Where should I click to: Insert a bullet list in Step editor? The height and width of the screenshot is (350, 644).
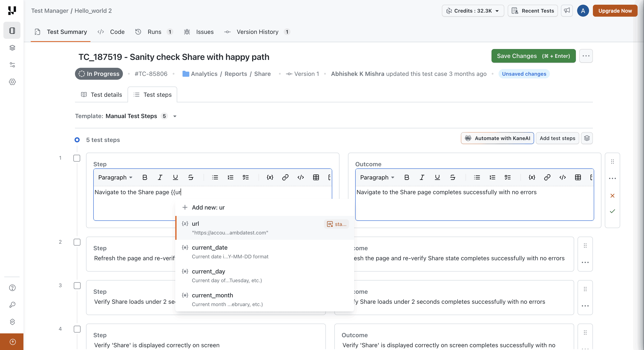coord(215,177)
